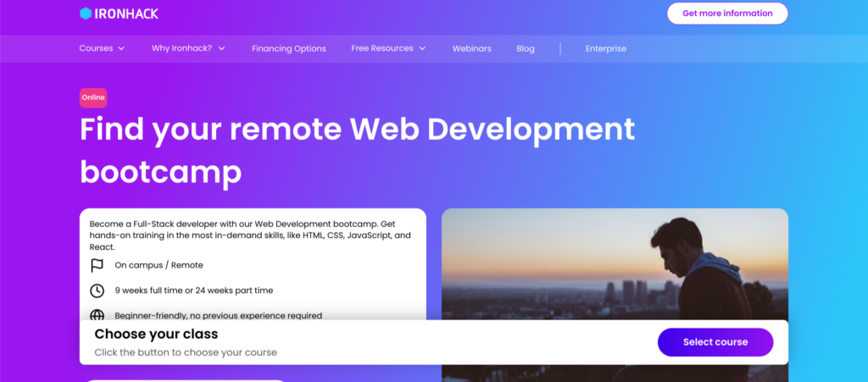Viewport: 868px width, 382px height.
Task: Expand the Courses dropdown chevron
Action: coord(121,49)
